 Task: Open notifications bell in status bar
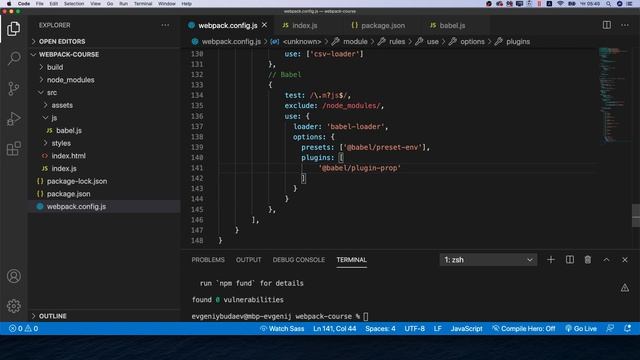coord(627,329)
